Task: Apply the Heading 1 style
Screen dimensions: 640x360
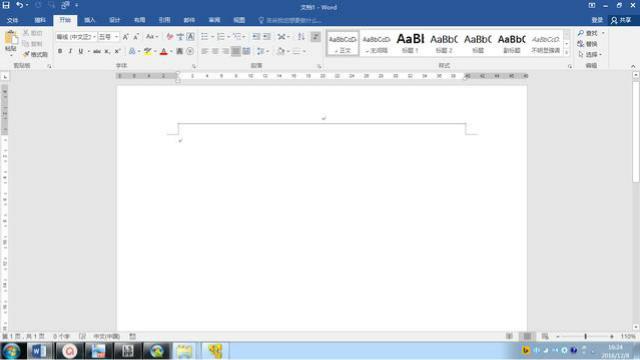Action: (410, 43)
